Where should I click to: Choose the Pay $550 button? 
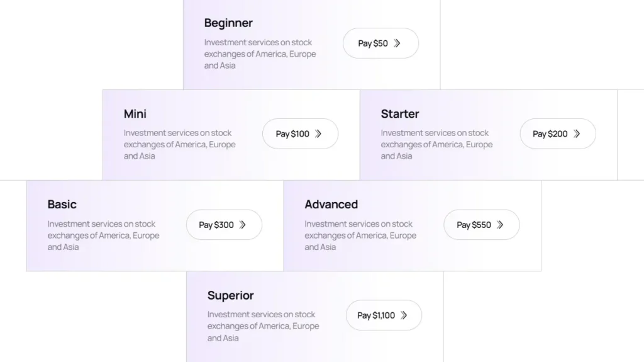[x=481, y=225]
